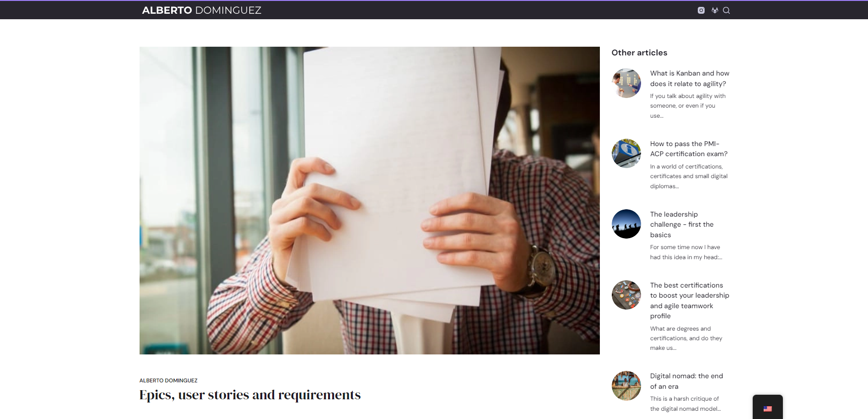Visit 'Digital nomad: the end of an era'

tap(686, 381)
